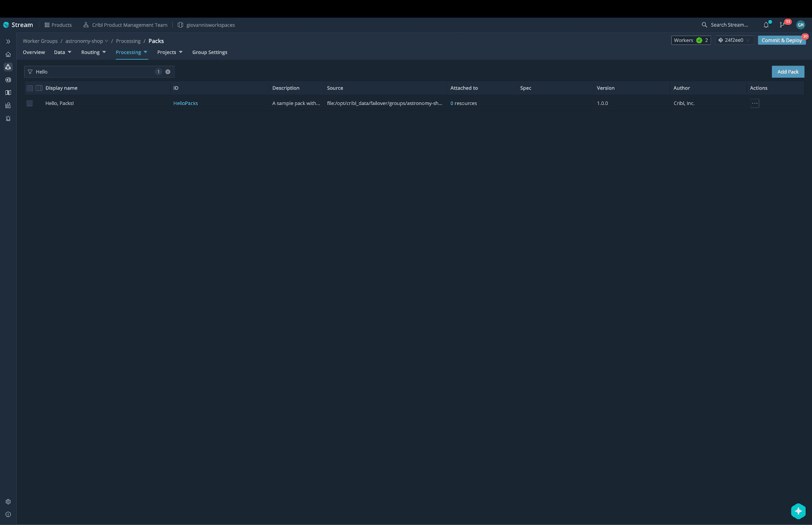Expand the left sidebar navigation
This screenshot has height=525, width=812.
(8, 42)
